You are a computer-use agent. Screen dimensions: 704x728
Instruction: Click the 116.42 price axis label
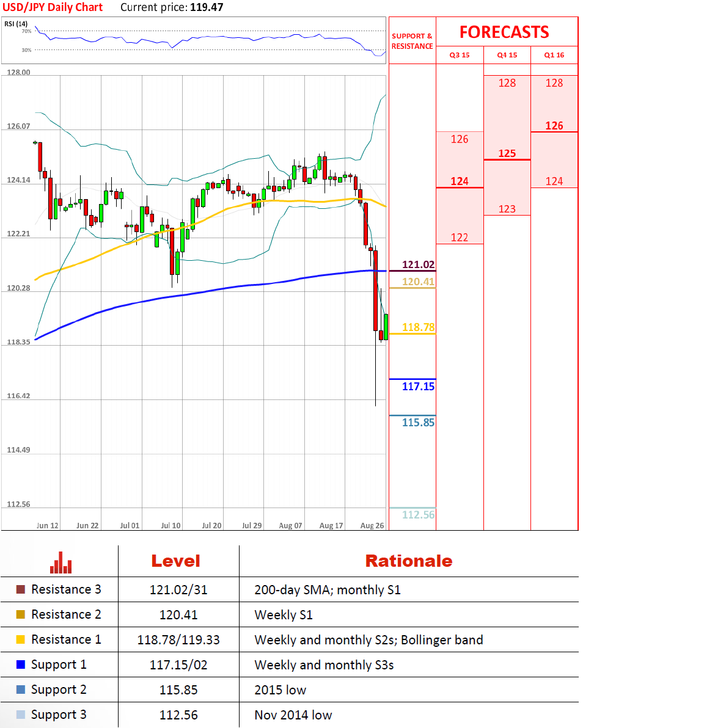(x=18, y=396)
